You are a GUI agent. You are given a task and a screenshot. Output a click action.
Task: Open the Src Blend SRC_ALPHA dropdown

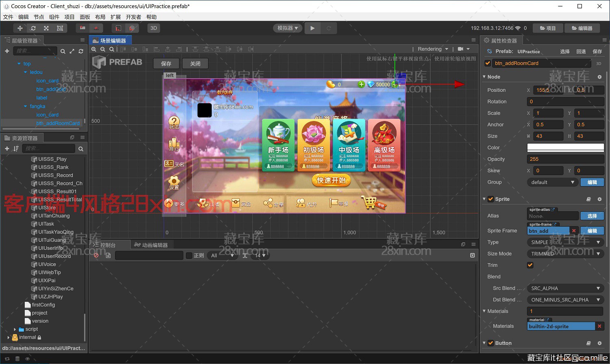point(566,288)
